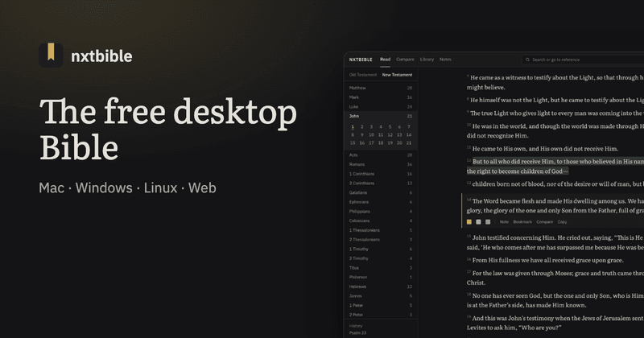Switch sidebar to Old Testament
The height and width of the screenshot is (338, 644).
coord(363,75)
